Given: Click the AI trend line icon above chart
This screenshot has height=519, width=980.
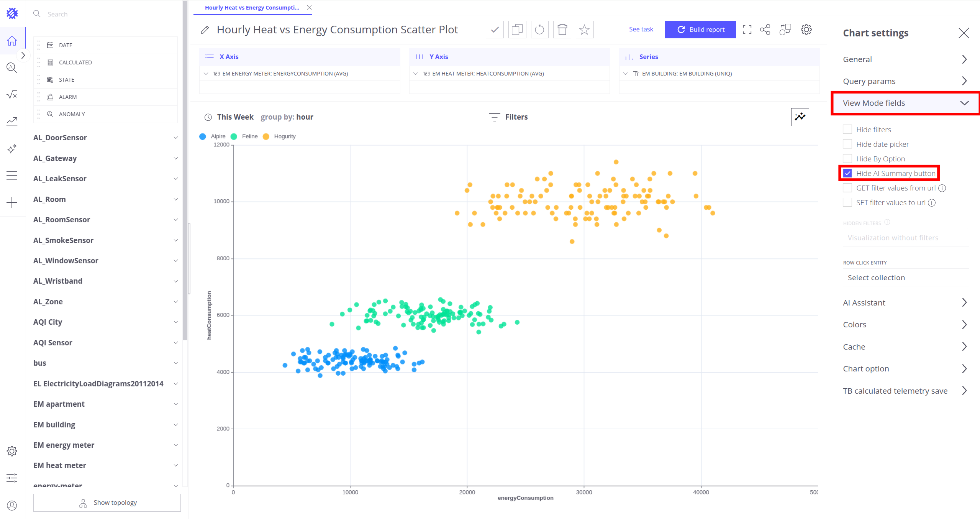Looking at the screenshot, I should tap(800, 117).
